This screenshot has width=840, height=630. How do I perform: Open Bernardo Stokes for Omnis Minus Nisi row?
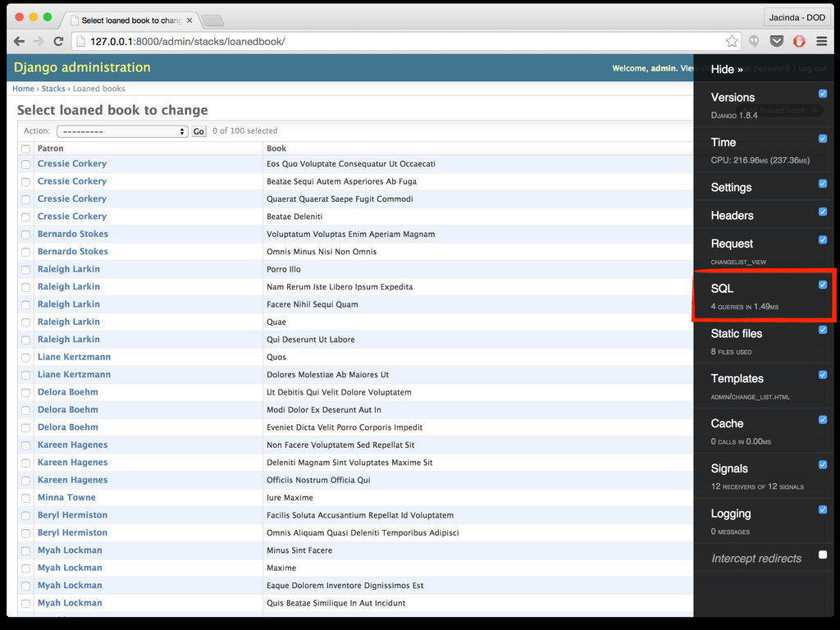73,252
